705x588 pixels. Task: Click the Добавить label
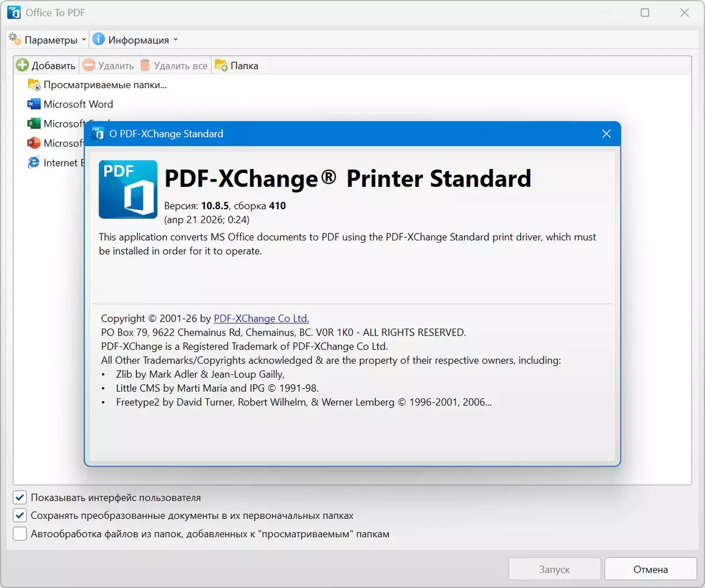[x=54, y=66]
